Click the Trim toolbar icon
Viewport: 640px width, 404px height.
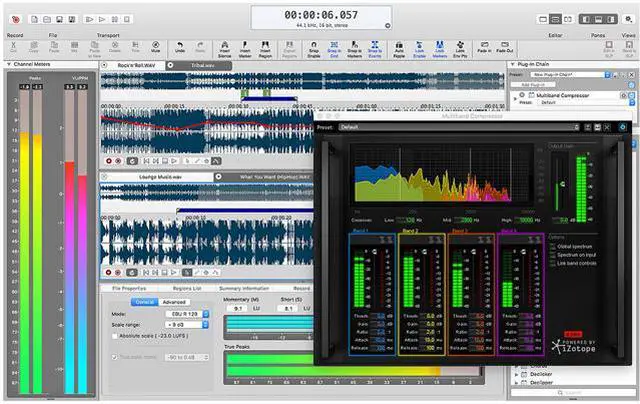(135, 47)
